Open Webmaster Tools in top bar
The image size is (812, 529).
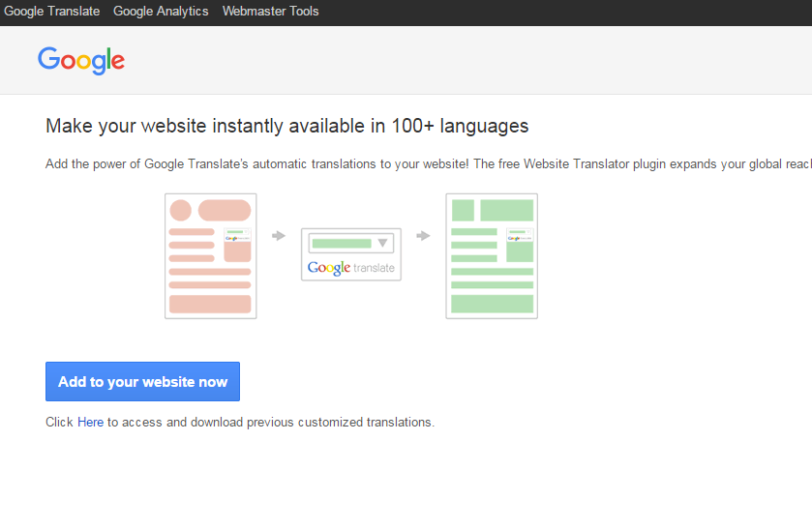point(270,11)
